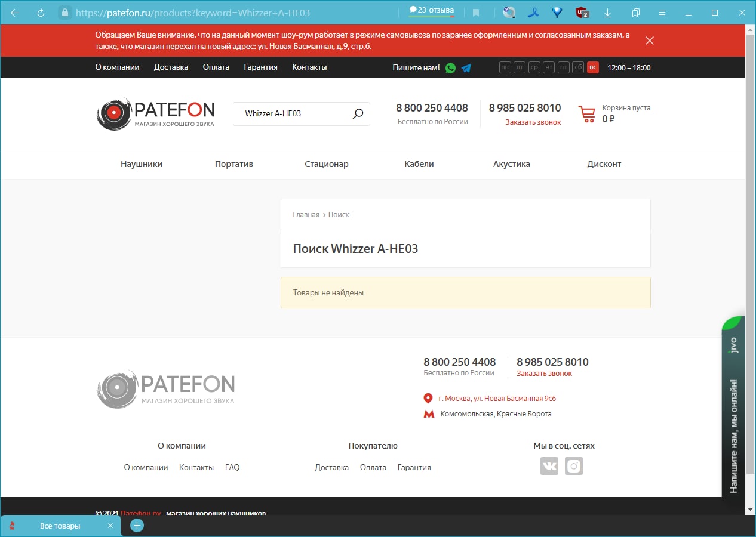Image resolution: width=756 pixels, height=537 pixels.
Task: Open the footer Контакты link
Action: 196,468
